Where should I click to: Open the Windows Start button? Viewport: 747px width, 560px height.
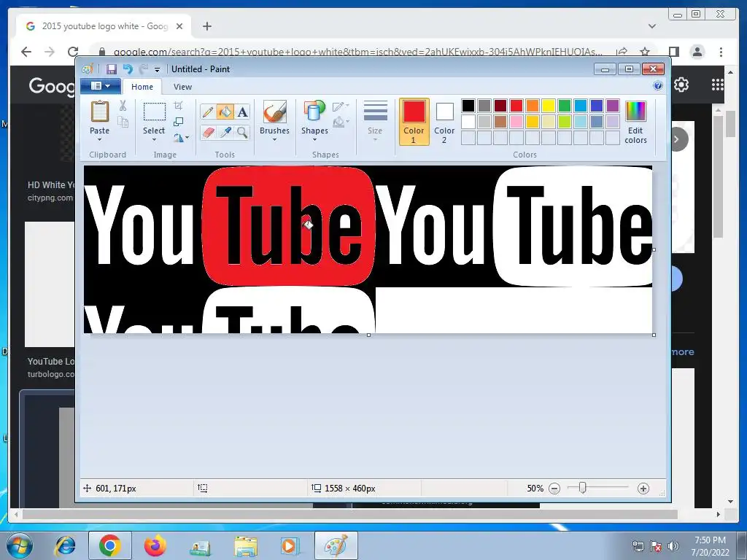(19, 545)
